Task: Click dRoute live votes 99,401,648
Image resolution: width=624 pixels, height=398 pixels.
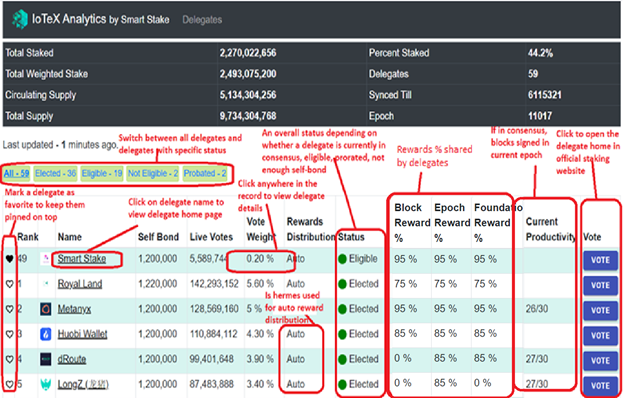Action: click(212, 359)
